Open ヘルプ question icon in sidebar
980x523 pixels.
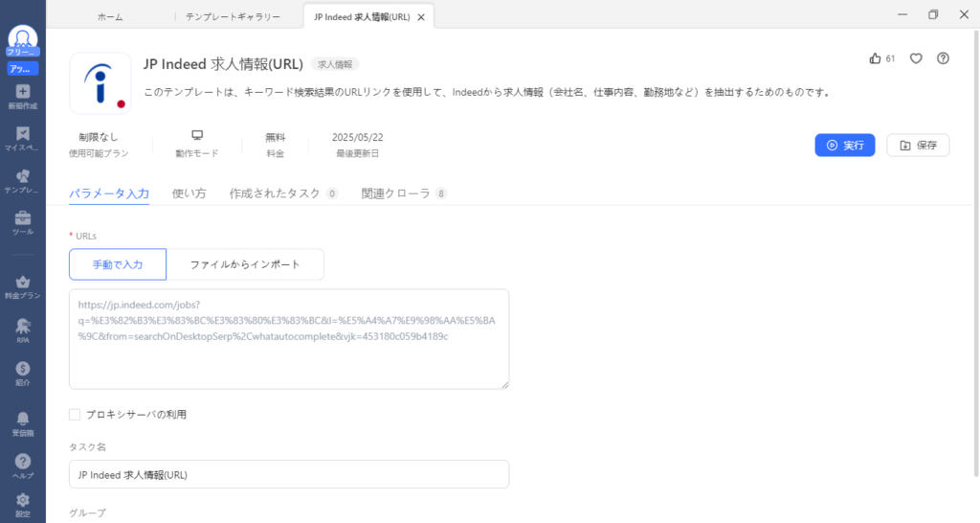pyautogui.click(x=23, y=462)
